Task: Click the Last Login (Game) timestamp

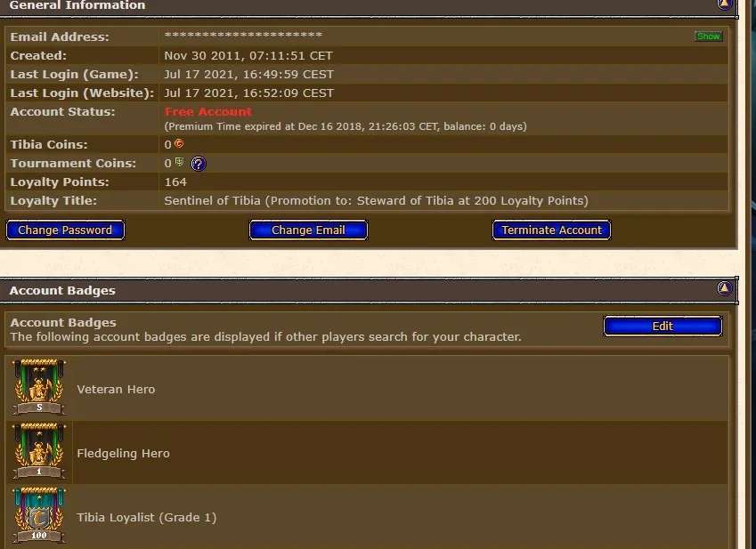Action: coord(248,75)
